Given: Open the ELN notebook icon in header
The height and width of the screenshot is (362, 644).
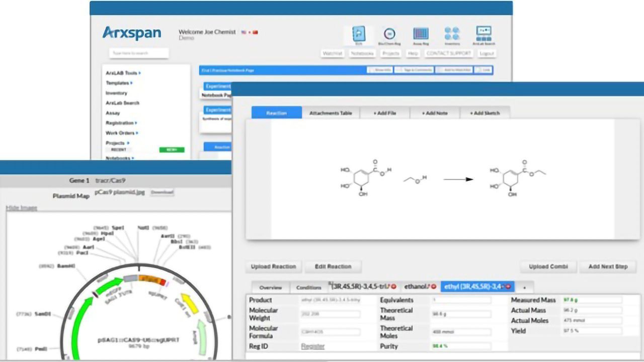Looking at the screenshot, I should [x=359, y=36].
